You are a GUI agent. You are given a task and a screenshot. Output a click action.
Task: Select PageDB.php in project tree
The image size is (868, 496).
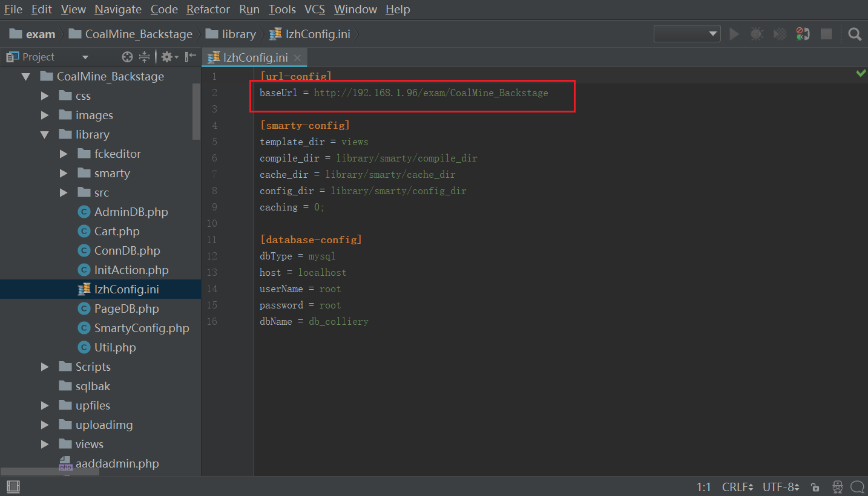pyautogui.click(x=119, y=308)
